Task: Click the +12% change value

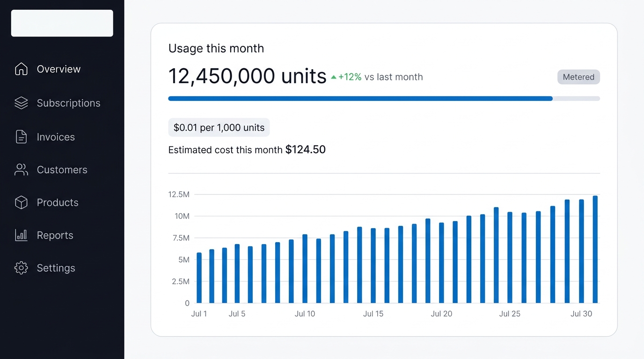Action: pos(350,77)
